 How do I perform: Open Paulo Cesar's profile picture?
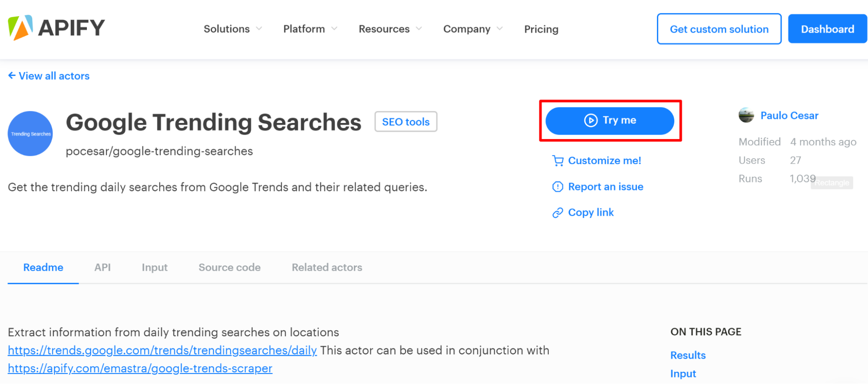[x=746, y=115]
